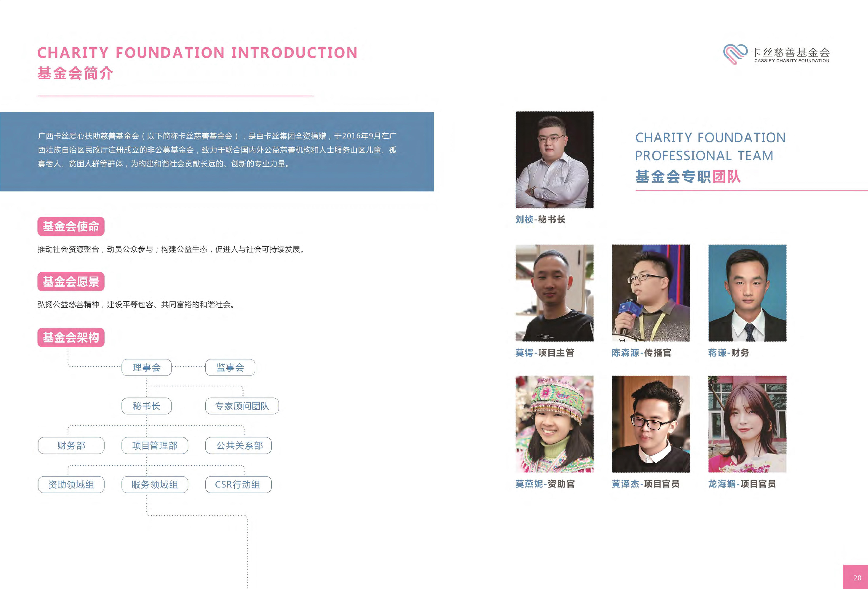Image resolution: width=868 pixels, height=589 pixels.
Task: Click the photo of 莫燕妮 资助官
Action: 555,424
